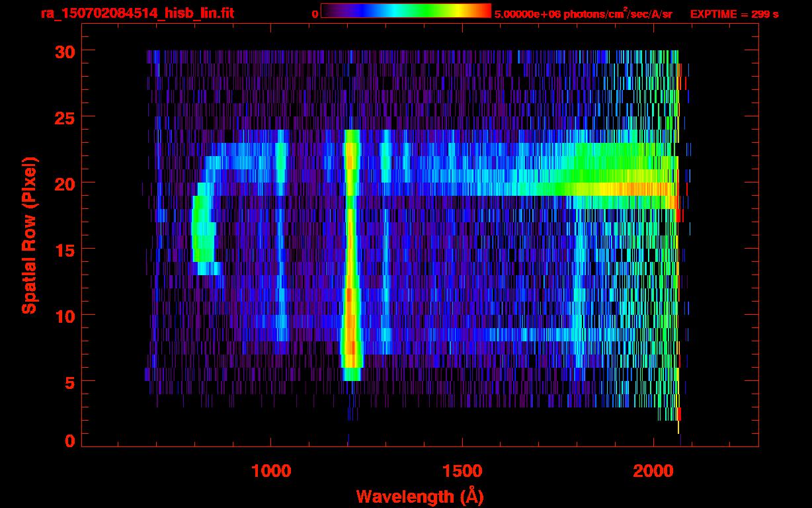Click the 2000 wavelength tick label
Screen dimensions: 812x508
653,471
